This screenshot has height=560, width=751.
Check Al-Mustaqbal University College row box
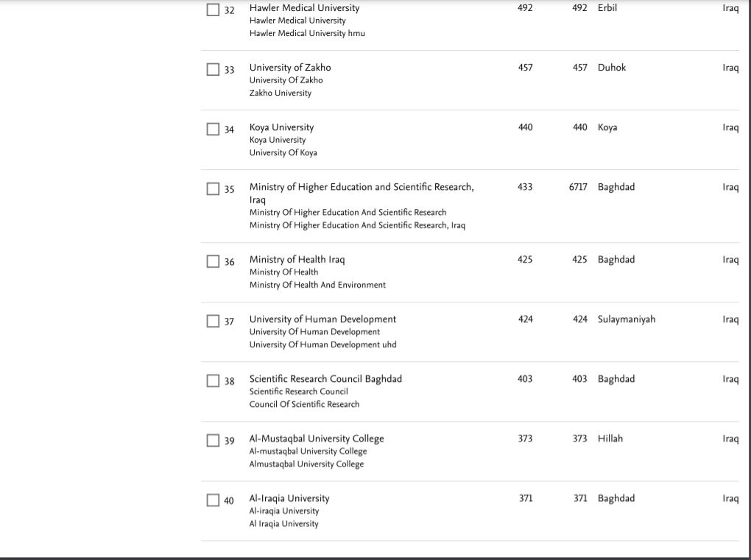[213, 440]
